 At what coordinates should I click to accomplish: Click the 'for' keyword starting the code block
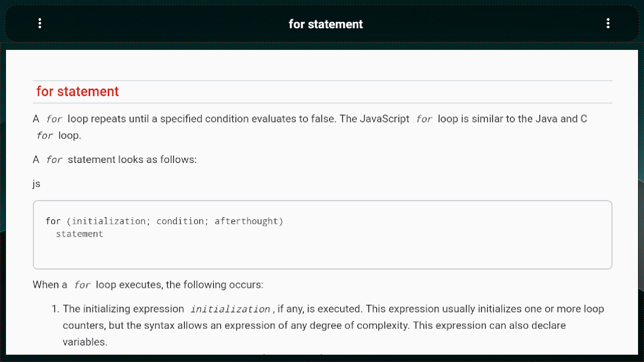pos(53,221)
